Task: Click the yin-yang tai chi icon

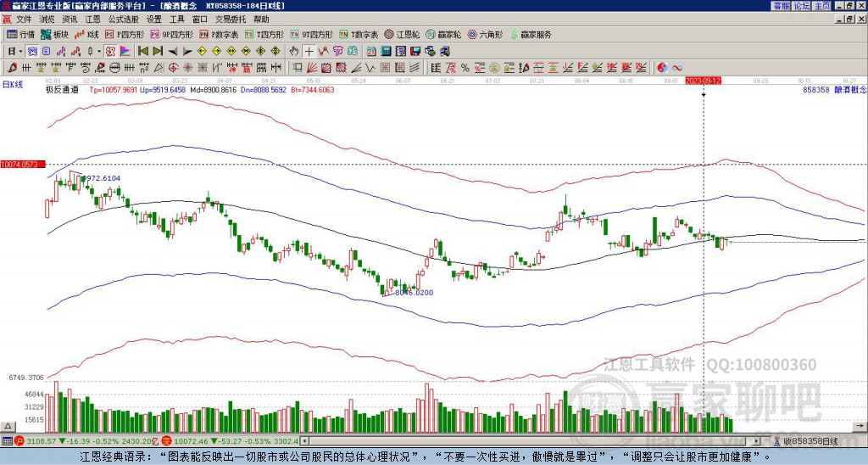Action: 662,68
